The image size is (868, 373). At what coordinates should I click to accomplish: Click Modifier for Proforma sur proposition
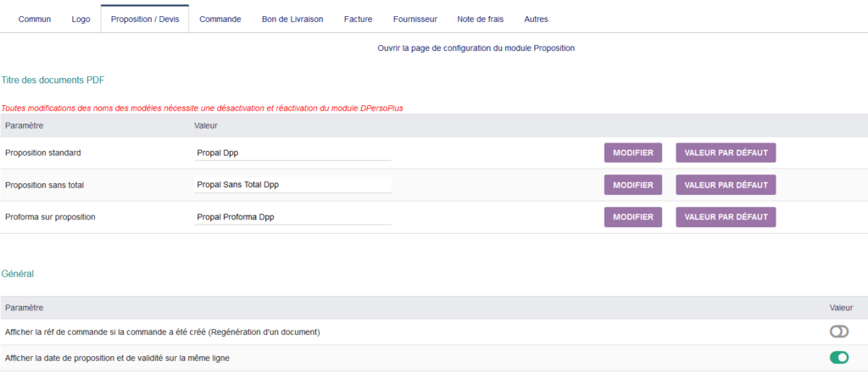pos(632,217)
